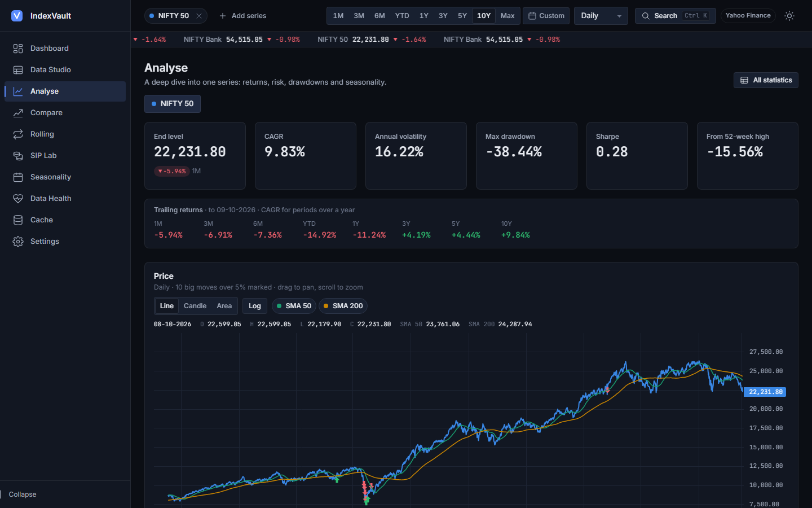
Task: Enable Log scale on chart
Action: click(x=255, y=306)
